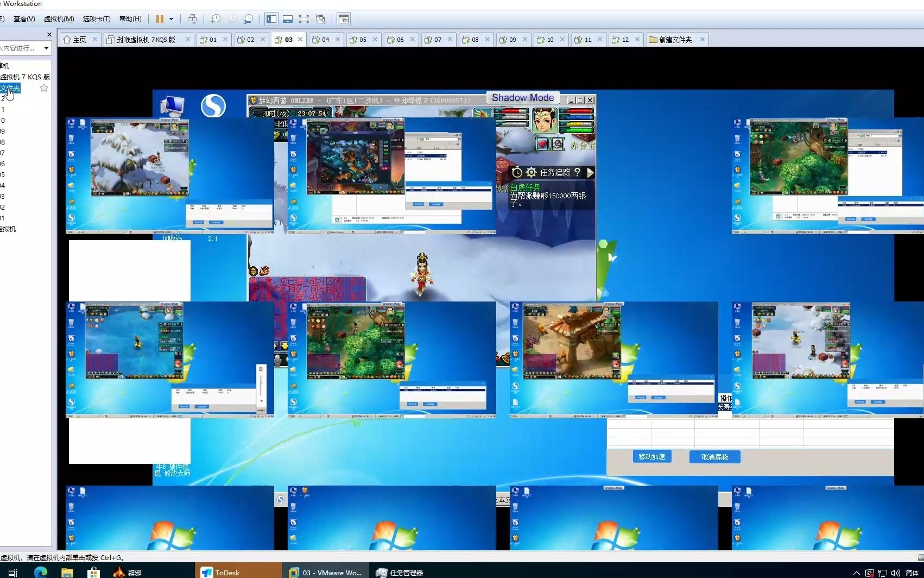
Task: Open the 虚拟机(M) menu
Action: 59,19
